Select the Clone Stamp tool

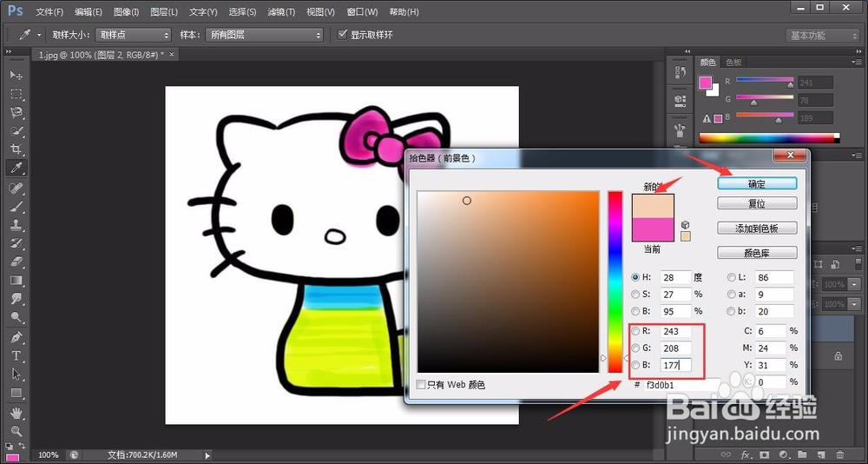click(16, 225)
